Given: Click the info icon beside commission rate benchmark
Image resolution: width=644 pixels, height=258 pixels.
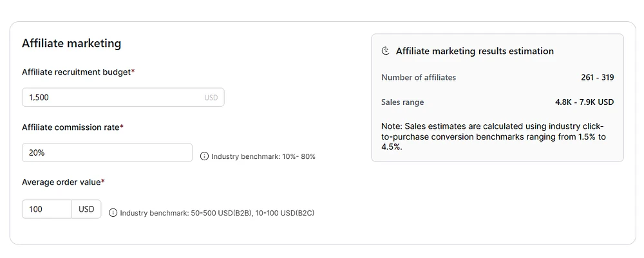Looking at the screenshot, I should [x=204, y=156].
